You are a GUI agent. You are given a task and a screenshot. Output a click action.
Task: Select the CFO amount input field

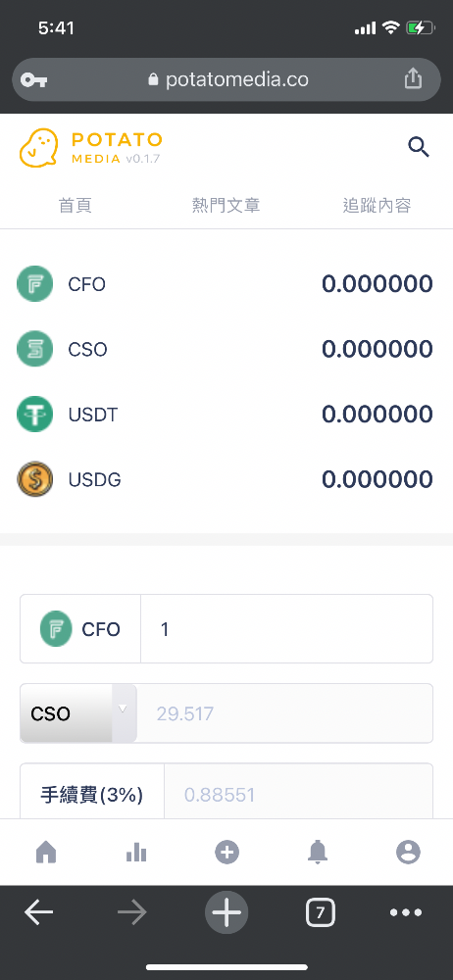click(x=286, y=629)
